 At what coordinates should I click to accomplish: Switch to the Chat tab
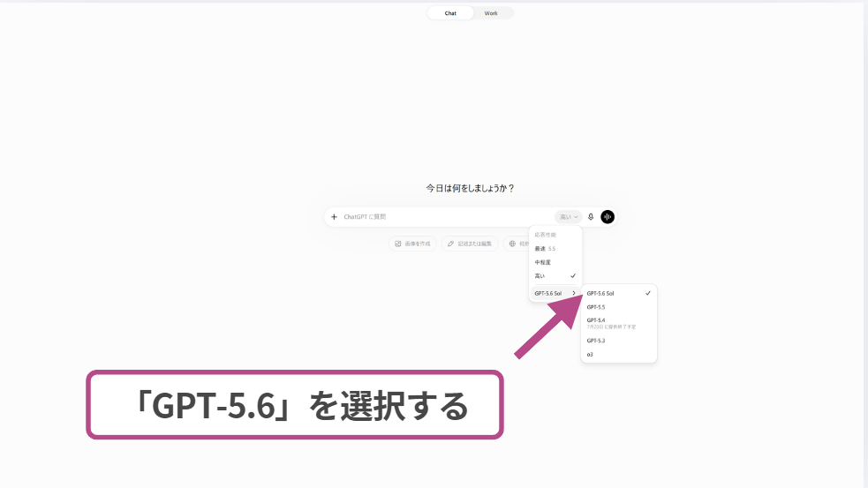point(450,13)
